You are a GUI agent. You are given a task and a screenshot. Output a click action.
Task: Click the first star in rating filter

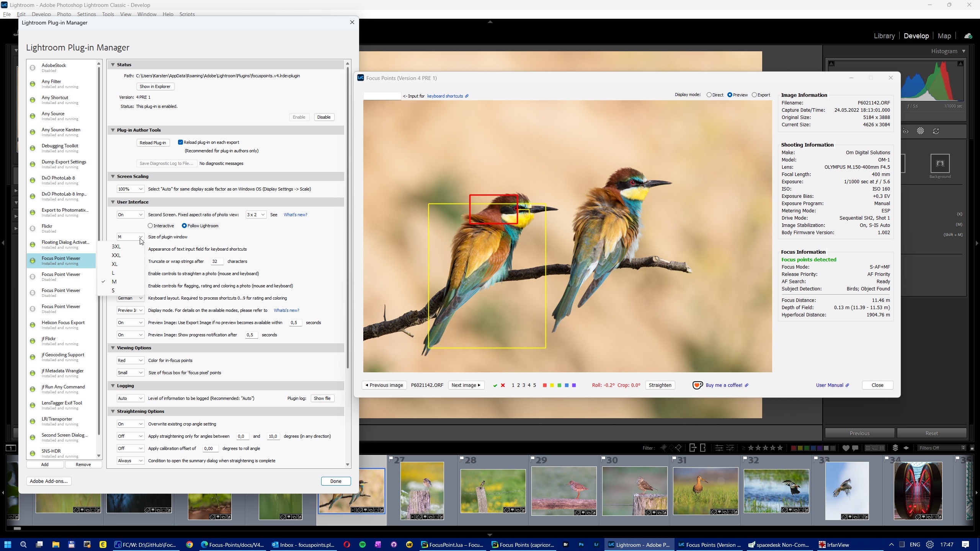(x=751, y=448)
